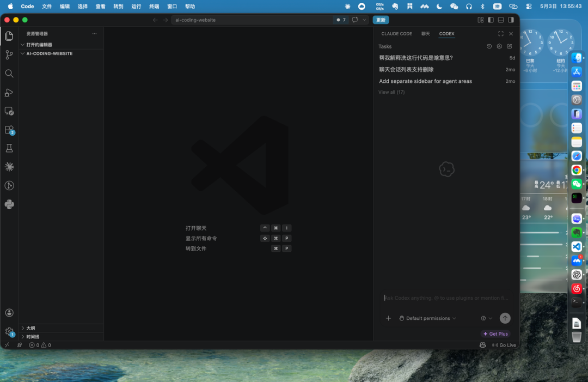Open the Default permissions dropdown
Screen dimensions: 588x382
pyautogui.click(x=428, y=318)
